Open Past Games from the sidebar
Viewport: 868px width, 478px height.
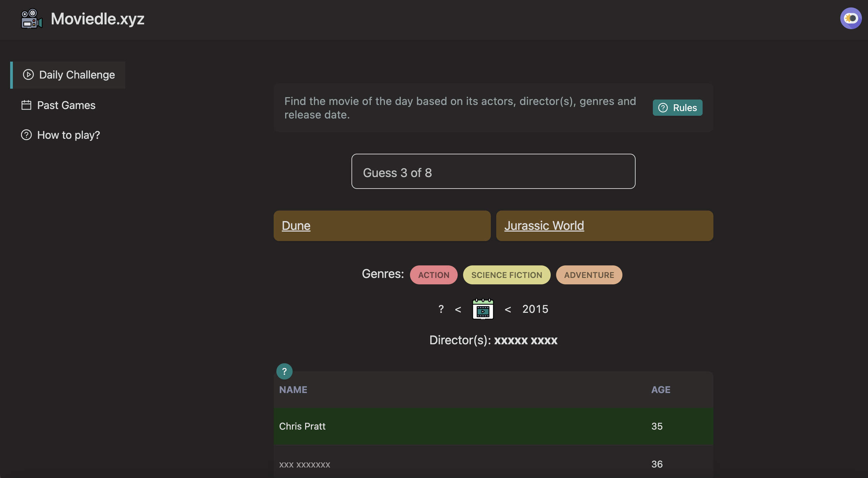(x=59, y=105)
